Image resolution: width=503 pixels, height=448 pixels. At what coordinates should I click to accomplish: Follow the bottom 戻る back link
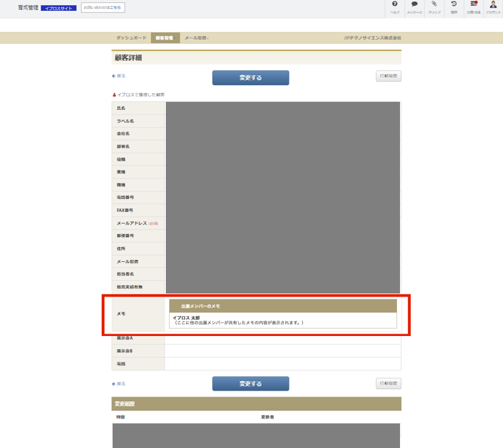point(119,383)
